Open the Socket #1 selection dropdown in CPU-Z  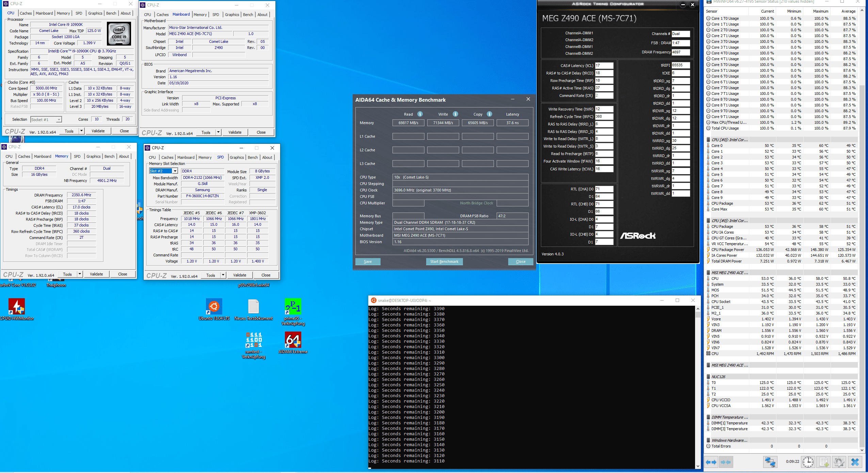coord(59,119)
